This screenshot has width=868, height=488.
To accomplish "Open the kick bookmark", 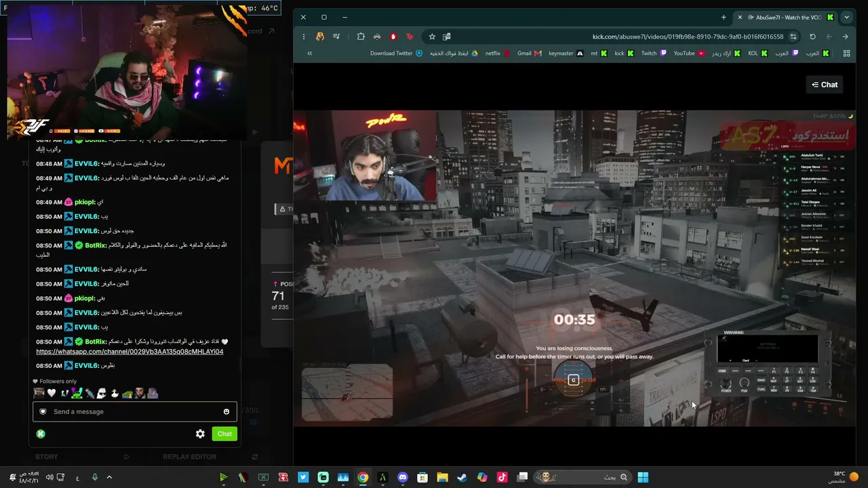I will [624, 54].
